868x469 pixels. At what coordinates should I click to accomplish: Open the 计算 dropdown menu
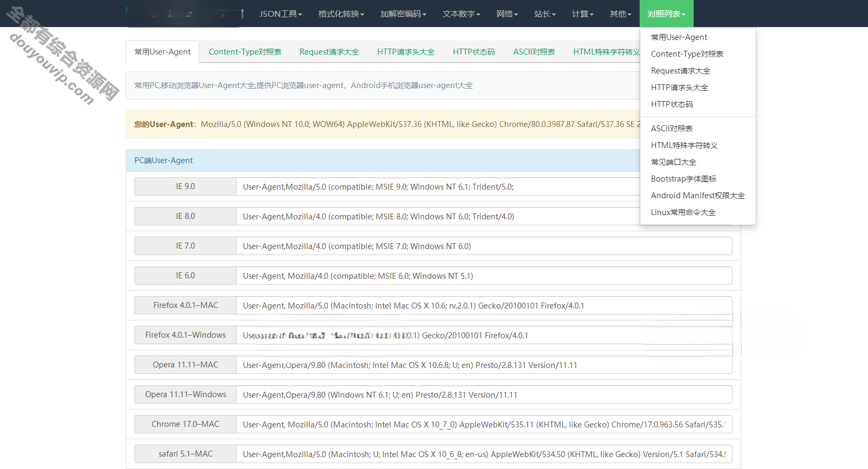[x=582, y=14]
